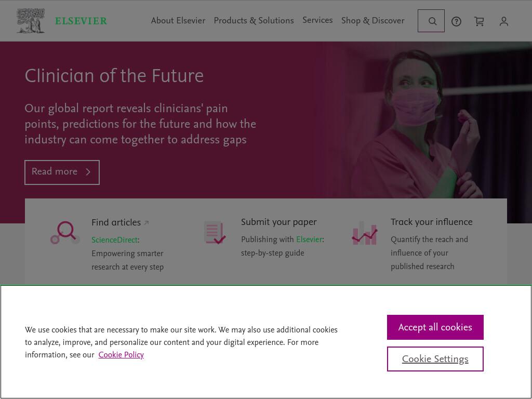Viewport: 532px width, 399px height.
Task: Click the Elsevier link under Submit your paper
Action: click(309, 239)
